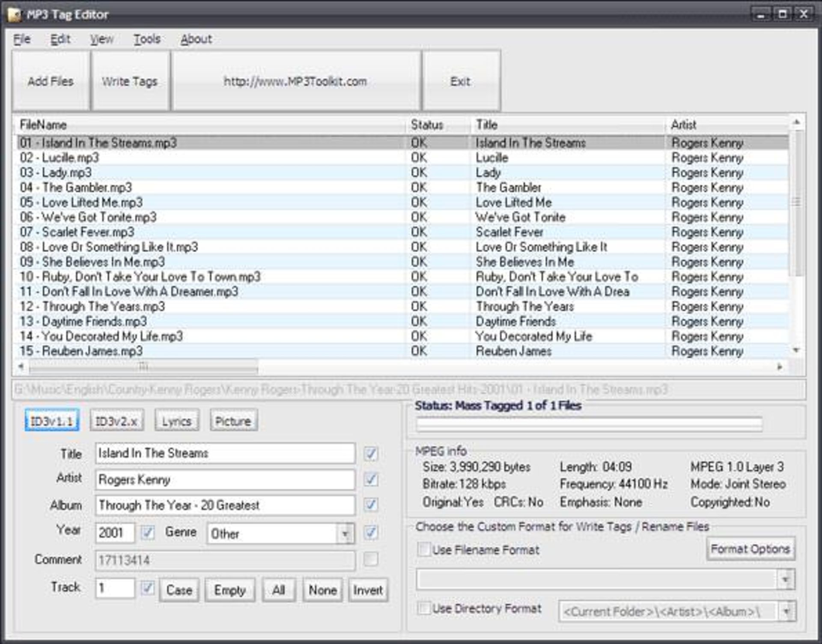
Task: Enable Use Directory Format checkbox
Action: tap(423, 608)
